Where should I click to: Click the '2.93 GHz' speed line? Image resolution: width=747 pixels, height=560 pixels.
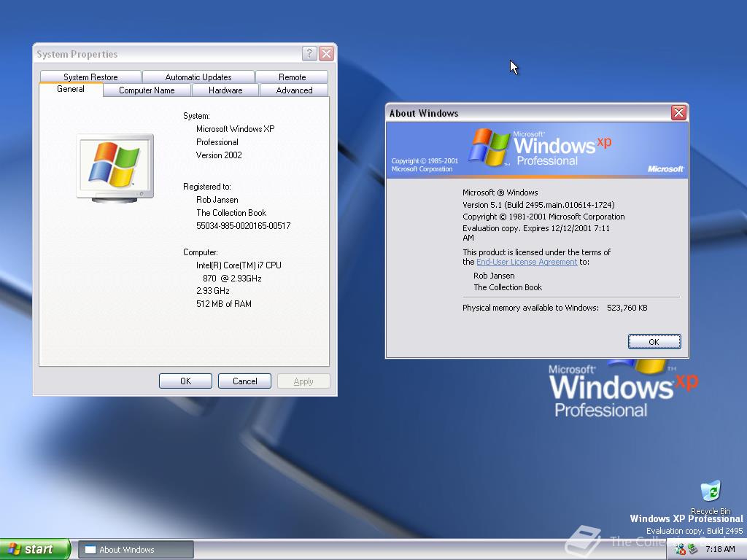(212, 291)
